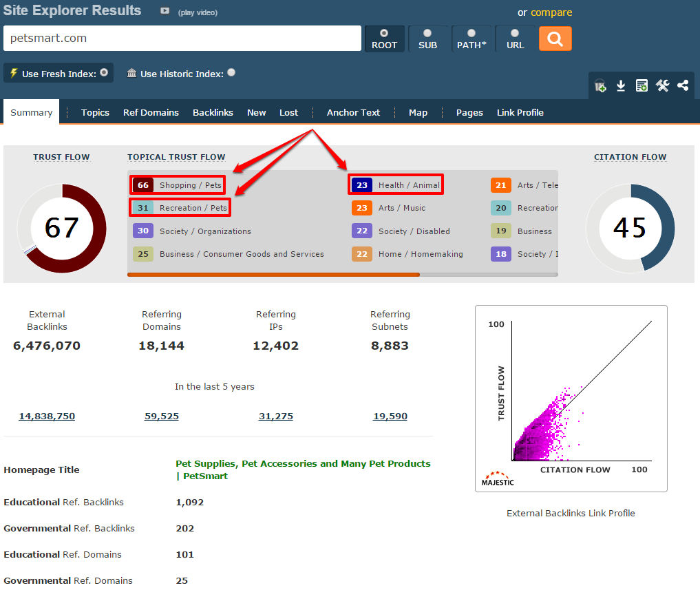Click the orange magnifier search button
The image size is (700, 590).
(555, 39)
